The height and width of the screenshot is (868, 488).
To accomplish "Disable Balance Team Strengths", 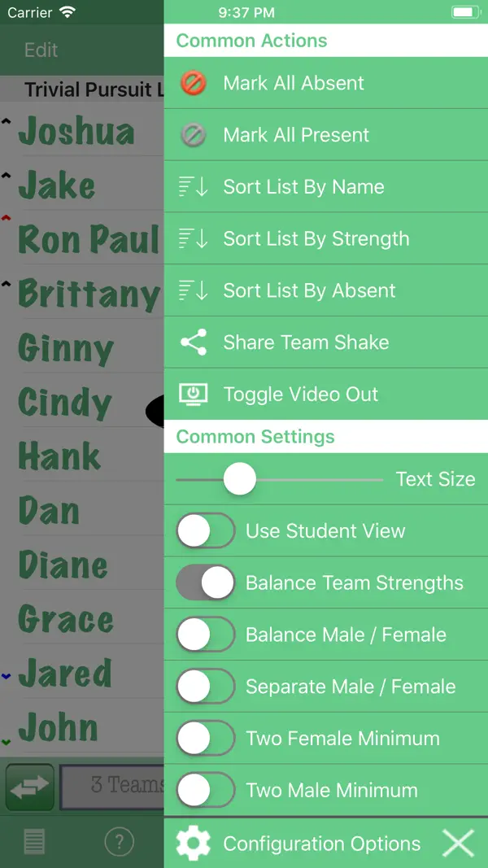I will [204, 582].
